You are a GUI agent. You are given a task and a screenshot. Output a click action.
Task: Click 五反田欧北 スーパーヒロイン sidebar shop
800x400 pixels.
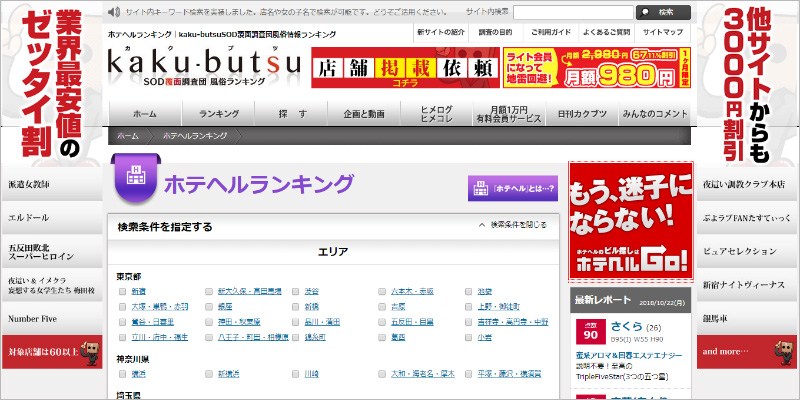(x=52, y=252)
